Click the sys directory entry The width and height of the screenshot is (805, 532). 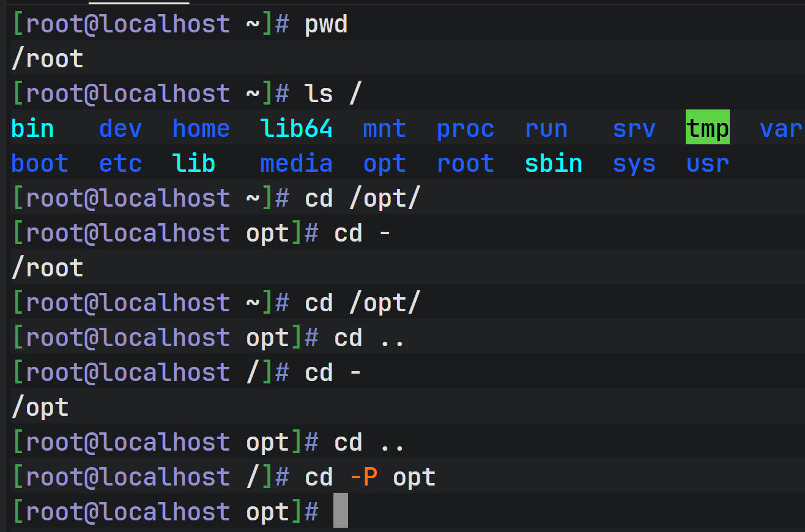[634, 164]
